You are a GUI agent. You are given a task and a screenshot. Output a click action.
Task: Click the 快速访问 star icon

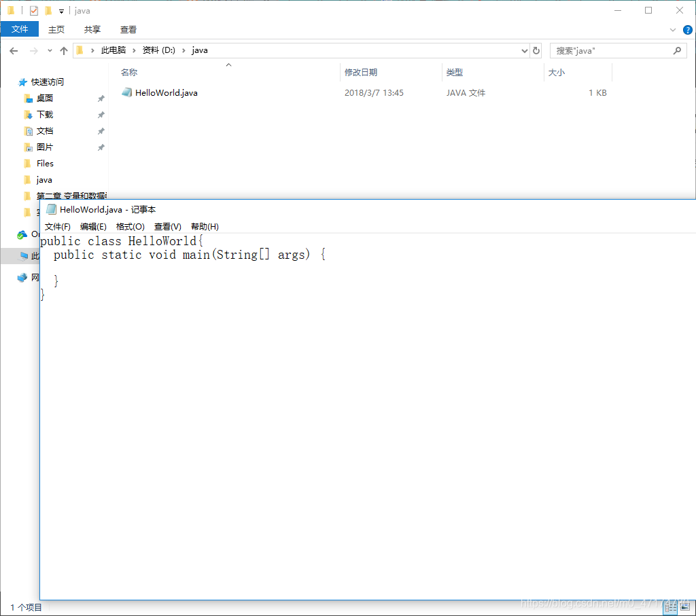click(22, 82)
